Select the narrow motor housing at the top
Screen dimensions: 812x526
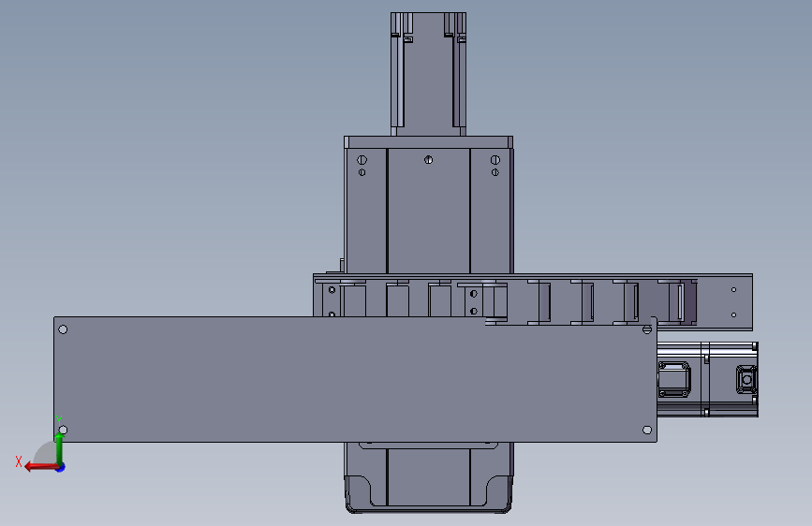pos(428,74)
